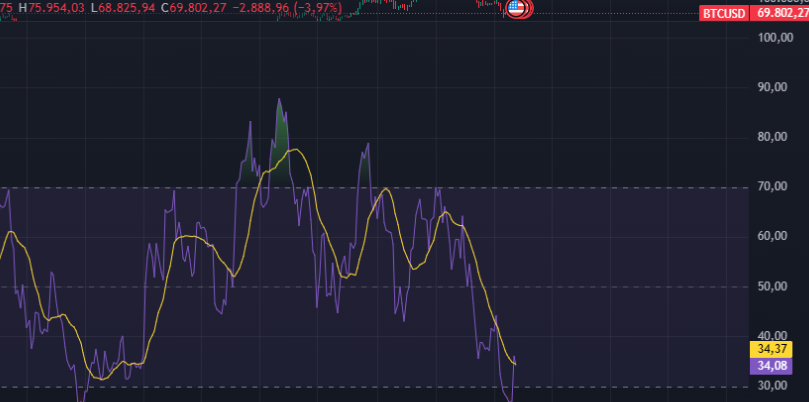
Task: Click the 60,00 level on the price axis
Action: 775,237
